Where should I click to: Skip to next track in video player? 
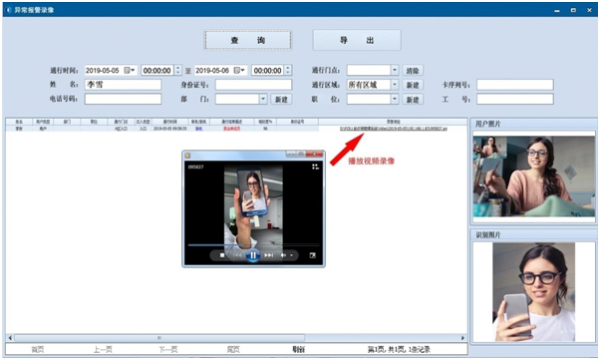coord(269,255)
